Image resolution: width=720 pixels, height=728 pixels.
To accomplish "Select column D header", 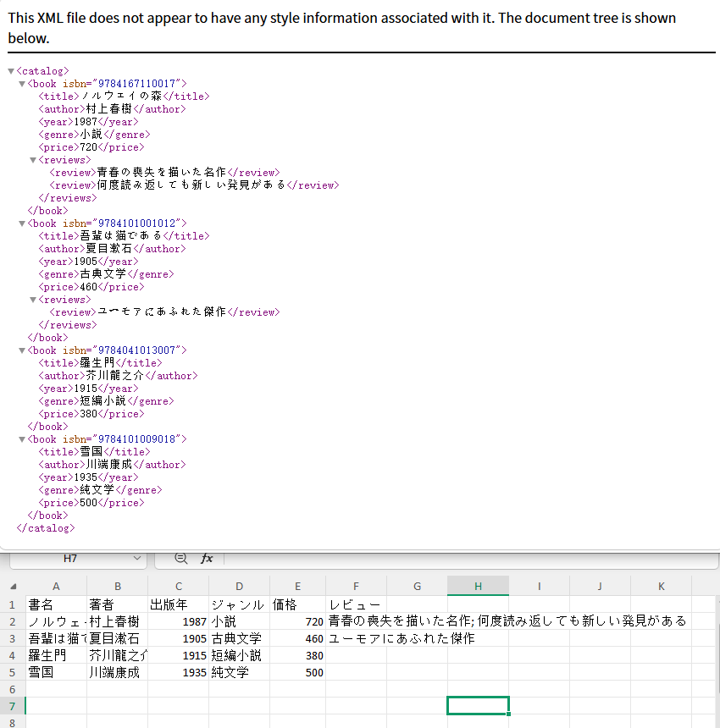I will [x=239, y=587].
